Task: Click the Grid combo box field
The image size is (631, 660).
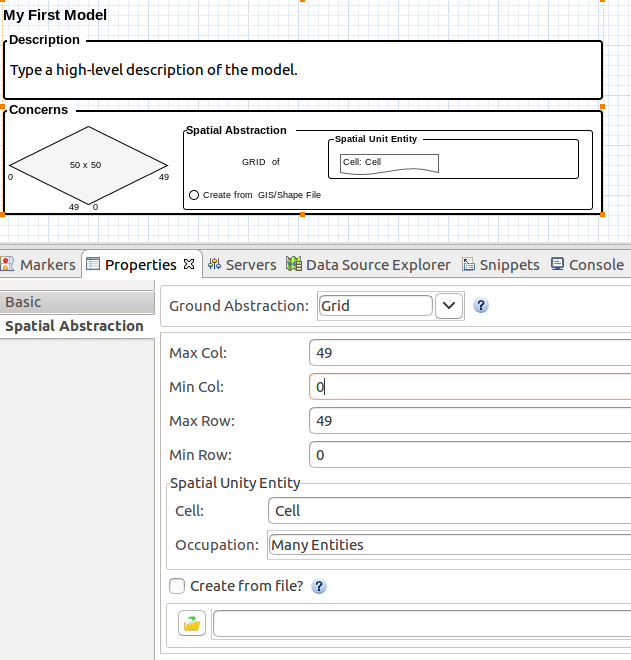Action: click(x=375, y=306)
